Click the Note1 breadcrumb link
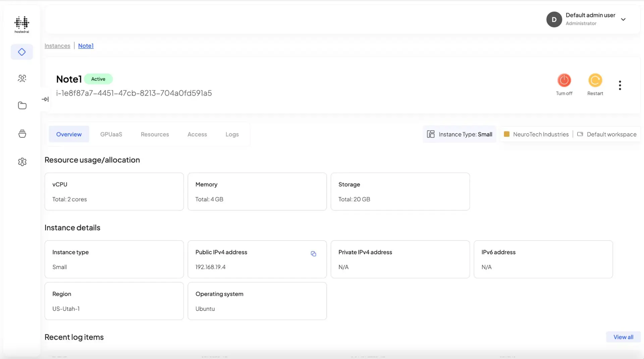Image resolution: width=644 pixels, height=359 pixels. [x=86, y=46]
